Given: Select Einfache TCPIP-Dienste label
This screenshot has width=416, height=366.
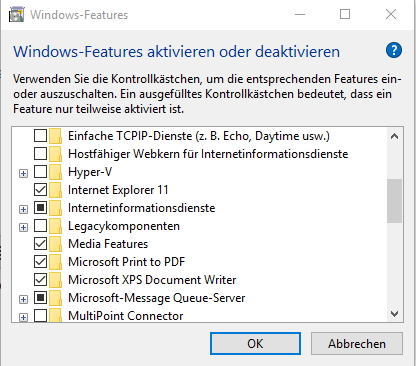Looking at the screenshot, I should coord(199,136).
